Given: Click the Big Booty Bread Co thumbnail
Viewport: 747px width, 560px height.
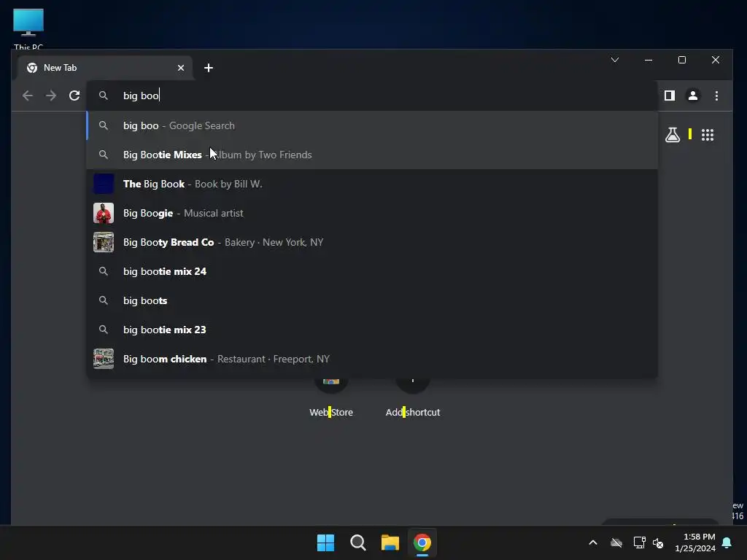Looking at the screenshot, I should coord(104,242).
